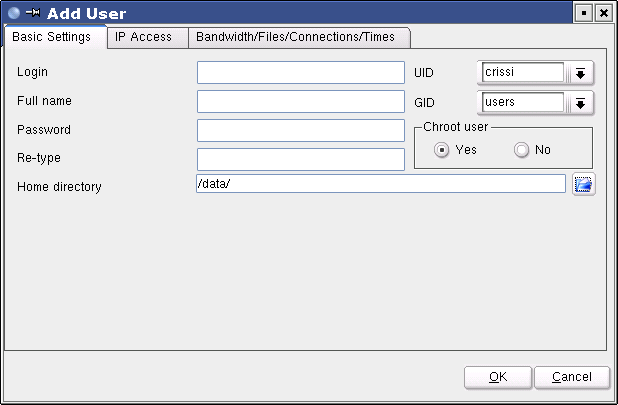Expand the UID dropdown arrow
618x405 pixels.
click(x=579, y=73)
